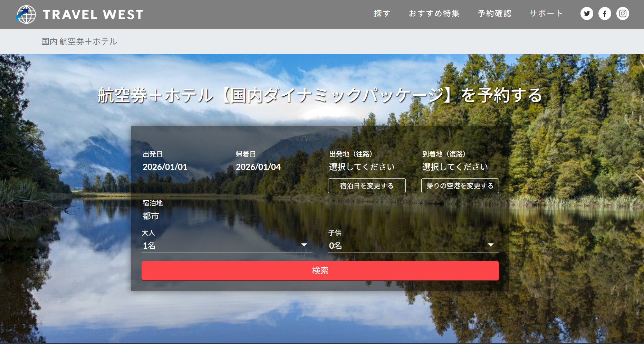
Task: Open the 出発地（往路） airport selector
Action: (366, 167)
